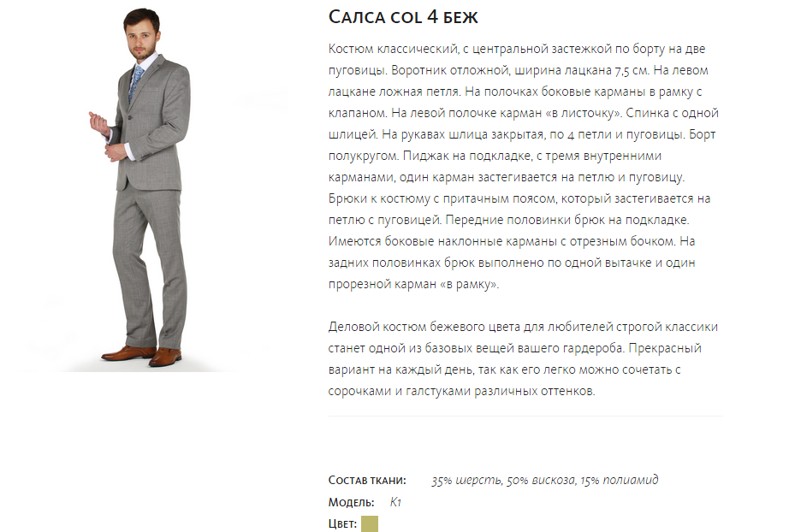Select the model value К1
This screenshot has height=532, width=789.
[x=395, y=502]
